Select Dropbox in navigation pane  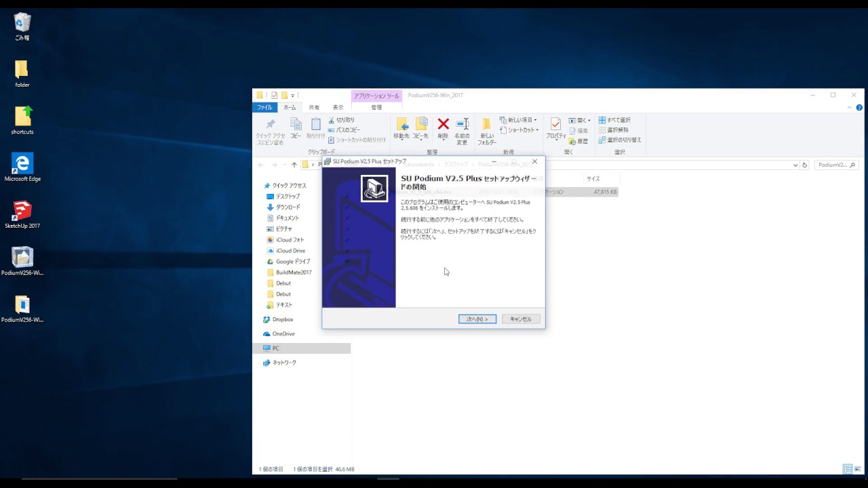coord(278,319)
